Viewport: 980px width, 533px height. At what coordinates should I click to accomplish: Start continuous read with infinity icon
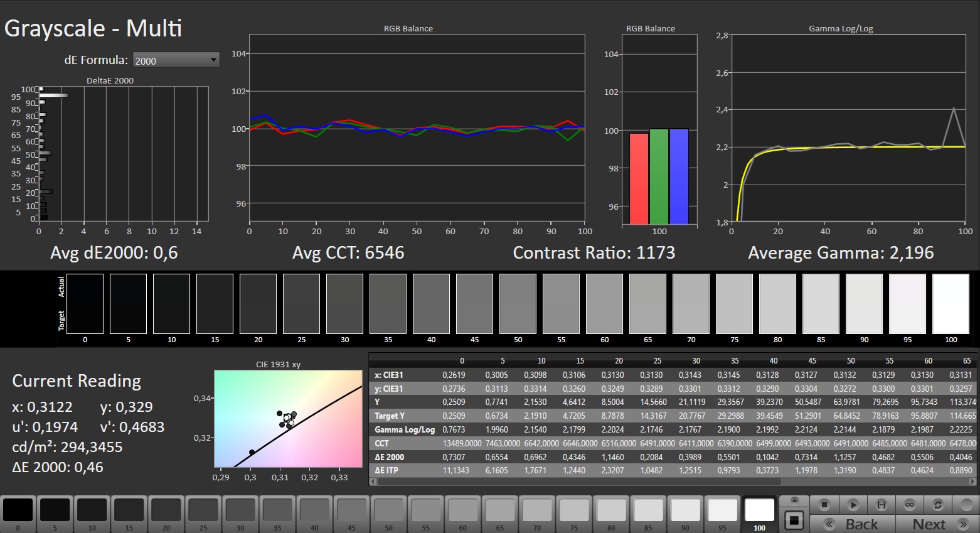tap(909, 505)
